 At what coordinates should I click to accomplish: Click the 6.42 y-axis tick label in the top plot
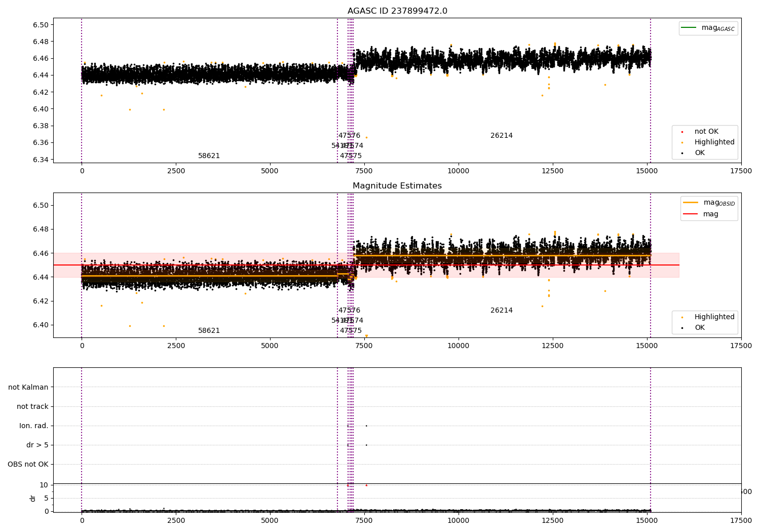41,92
